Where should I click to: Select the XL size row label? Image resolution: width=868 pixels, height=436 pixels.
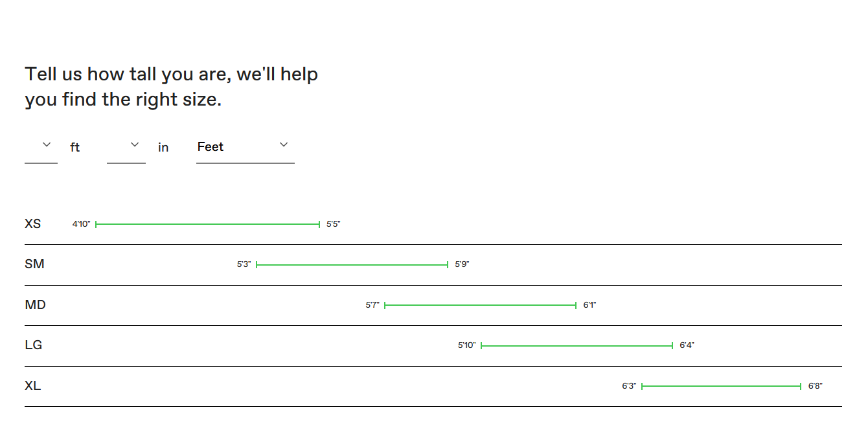click(x=33, y=386)
